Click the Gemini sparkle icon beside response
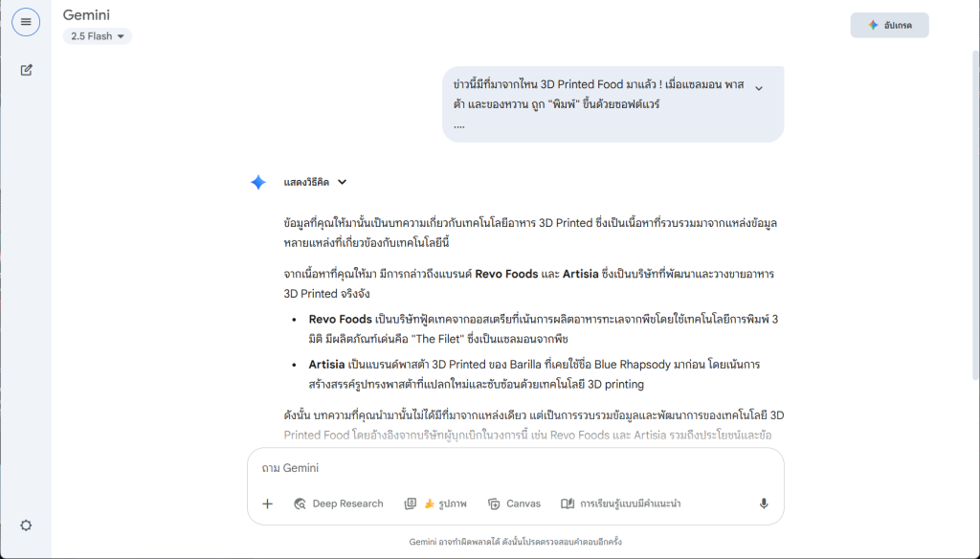The width and height of the screenshot is (980, 559). (x=258, y=182)
